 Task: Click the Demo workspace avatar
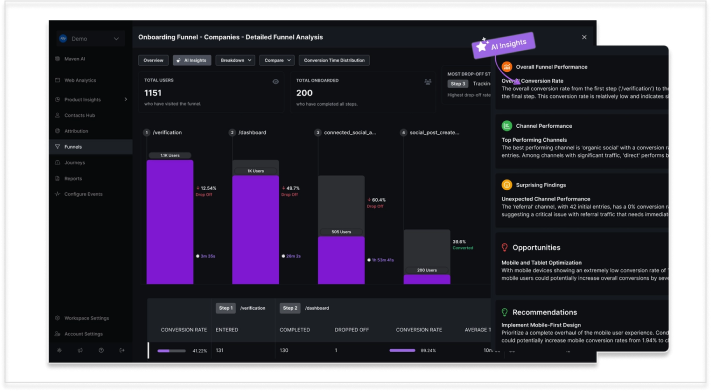[63, 39]
